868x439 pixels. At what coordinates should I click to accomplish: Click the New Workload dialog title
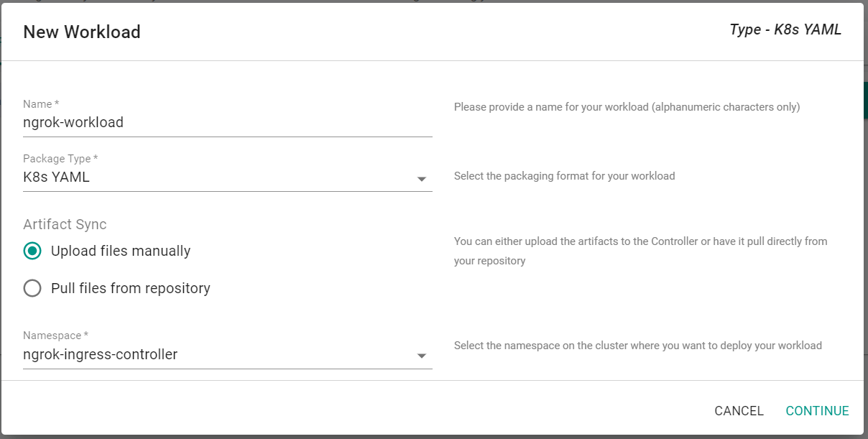pyautogui.click(x=82, y=32)
